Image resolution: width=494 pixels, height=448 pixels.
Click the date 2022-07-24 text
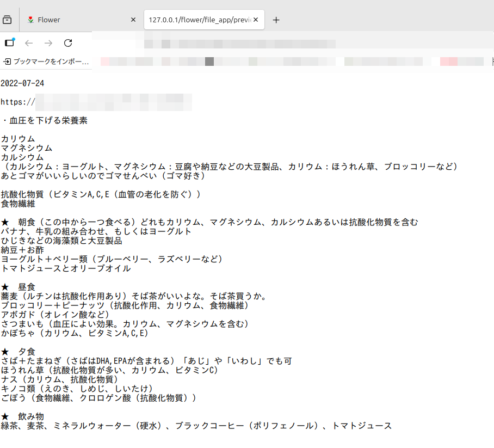coord(22,83)
